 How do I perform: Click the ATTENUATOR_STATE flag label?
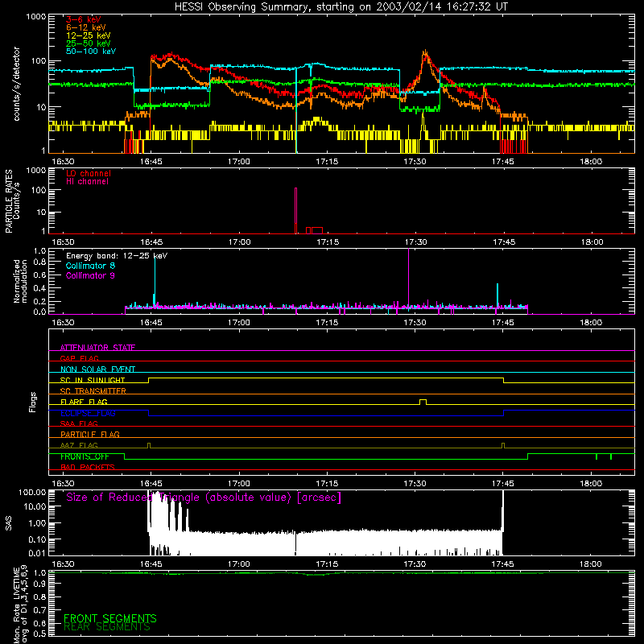tap(97, 348)
